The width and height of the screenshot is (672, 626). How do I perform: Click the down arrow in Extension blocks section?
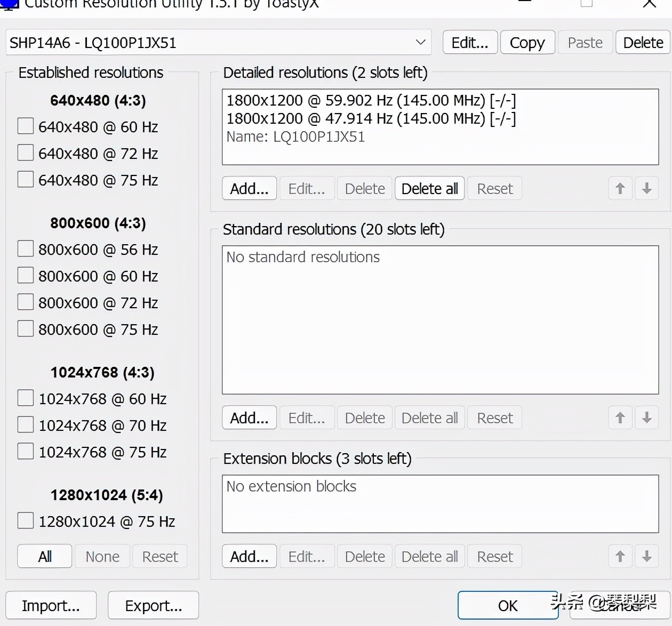click(x=646, y=556)
